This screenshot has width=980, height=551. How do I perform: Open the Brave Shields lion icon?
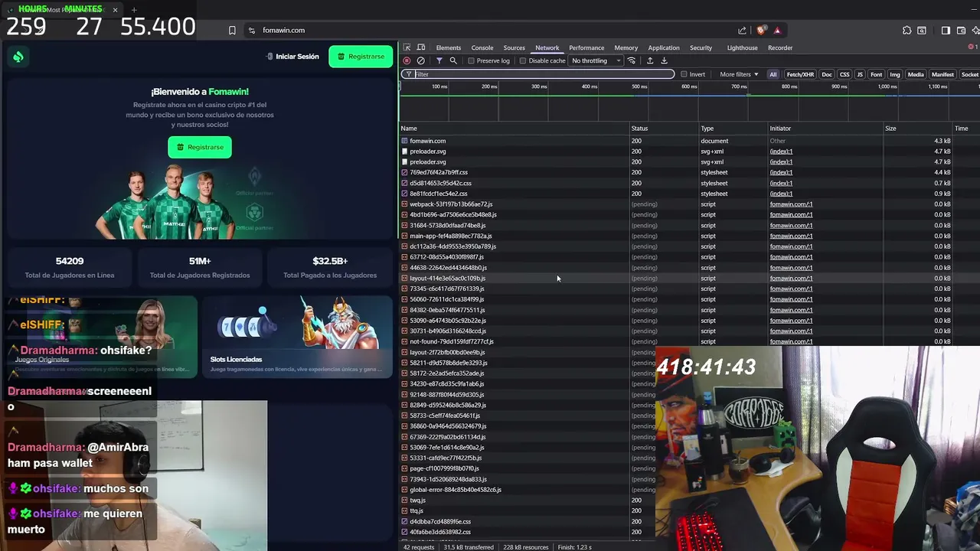(x=761, y=31)
